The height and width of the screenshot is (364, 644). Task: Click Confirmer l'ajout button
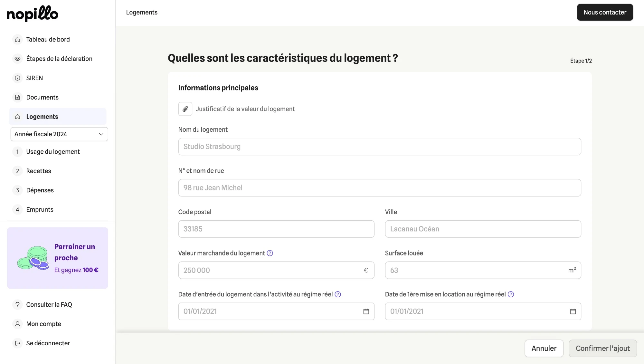click(x=602, y=348)
